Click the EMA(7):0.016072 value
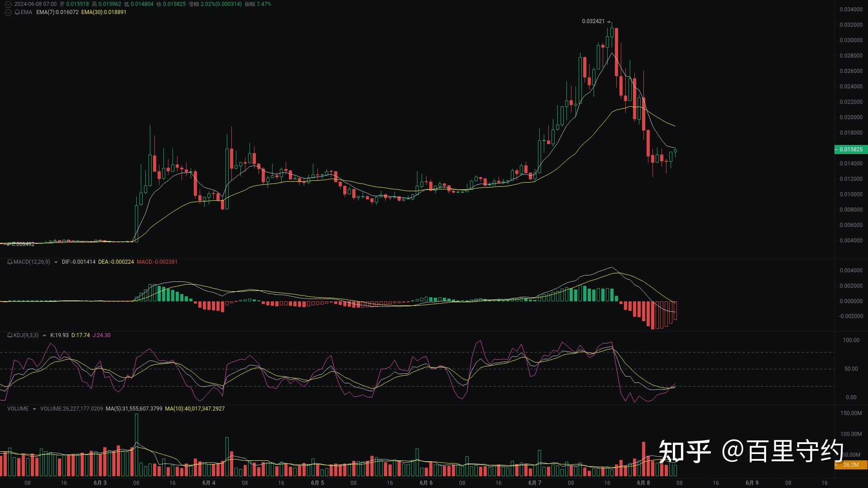Image resolution: width=868 pixels, height=488 pixels. tap(57, 12)
